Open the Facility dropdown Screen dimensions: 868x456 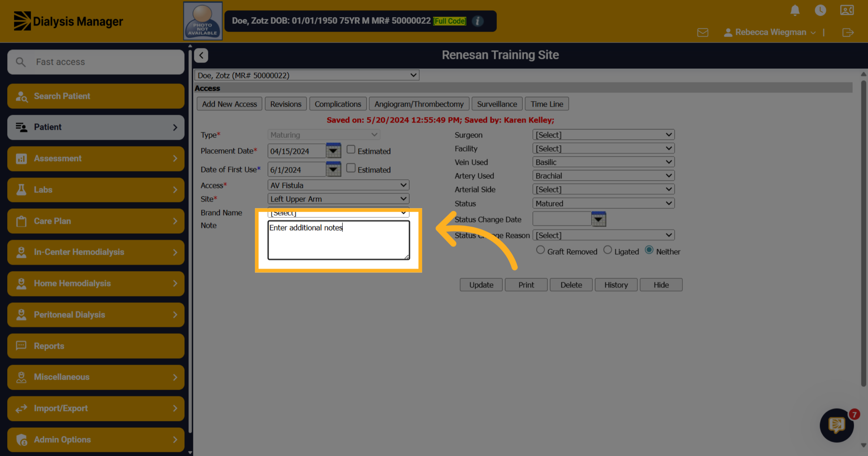pos(603,149)
